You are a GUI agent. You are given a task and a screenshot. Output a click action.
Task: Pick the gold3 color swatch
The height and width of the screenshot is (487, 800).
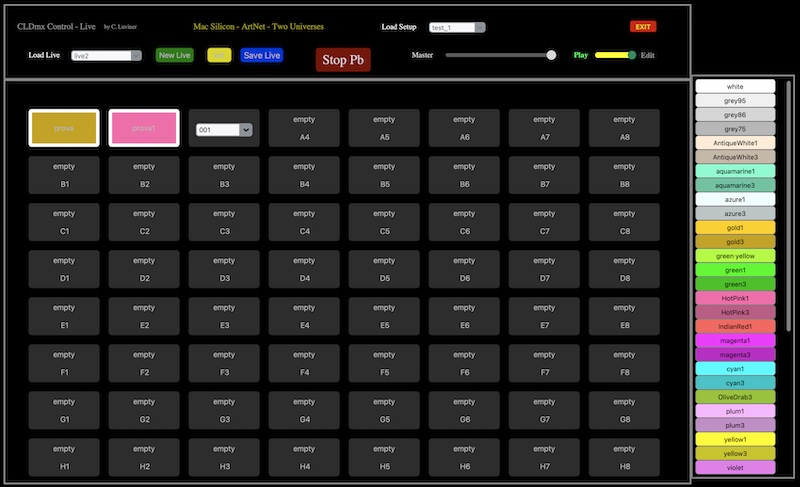pos(735,242)
